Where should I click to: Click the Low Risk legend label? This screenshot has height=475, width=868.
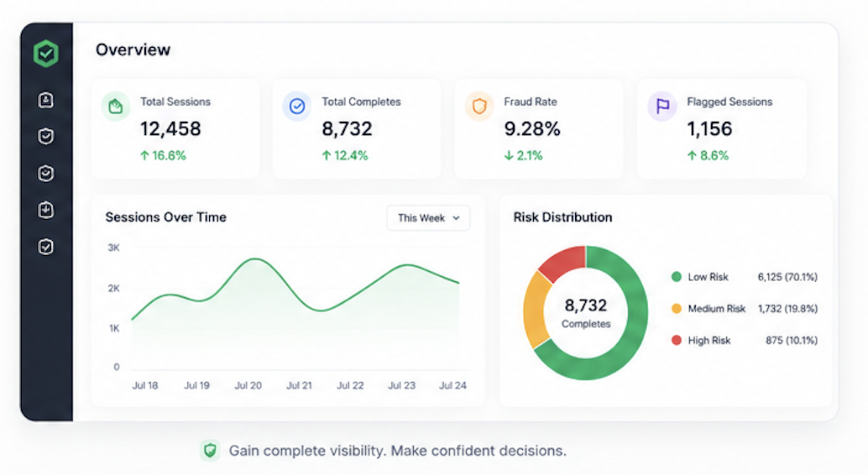(x=708, y=277)
